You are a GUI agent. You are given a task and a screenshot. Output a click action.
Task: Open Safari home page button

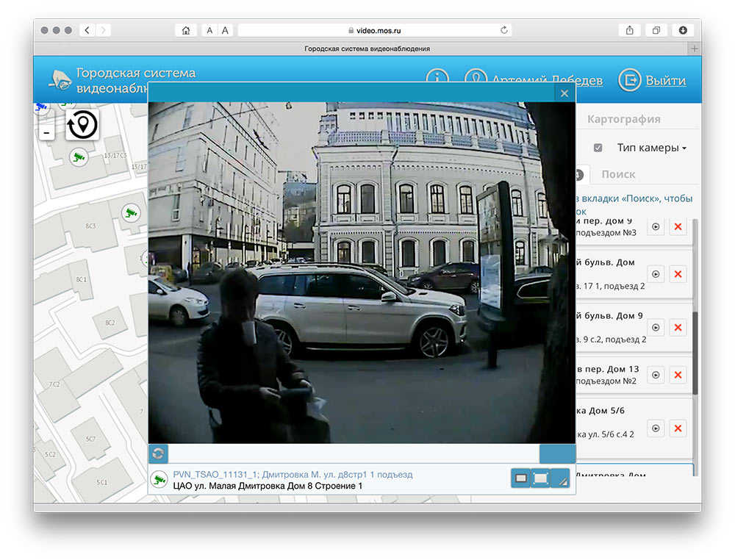click(x=186, y=30)
